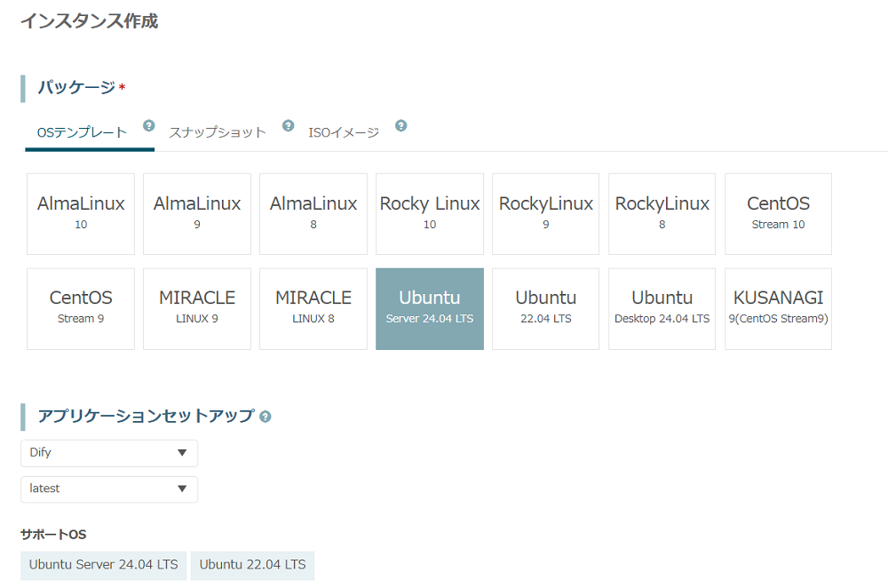The width and height of the screenshot is (888, 588).
Task: Pick the Ubuntu 22.04 LTS tile
Action: click(x=546, y=308)
